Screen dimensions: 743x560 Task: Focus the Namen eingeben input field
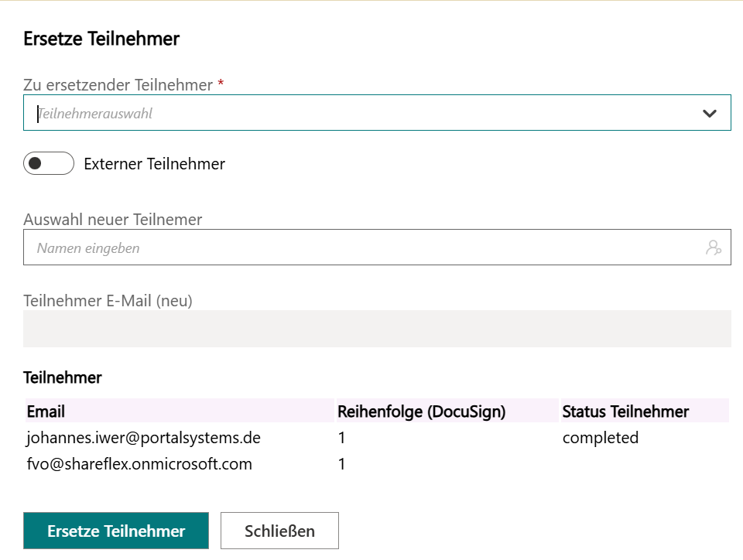364,248
